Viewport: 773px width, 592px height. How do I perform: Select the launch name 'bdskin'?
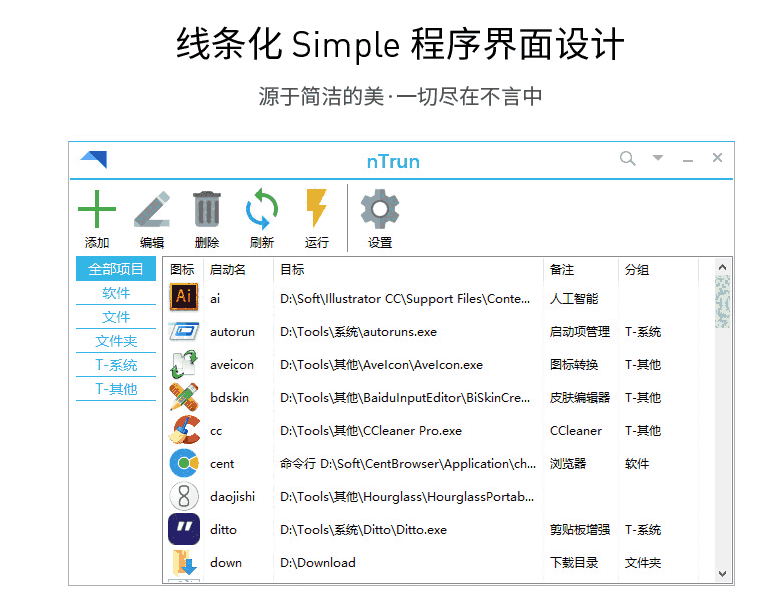(x=229, y=397)
